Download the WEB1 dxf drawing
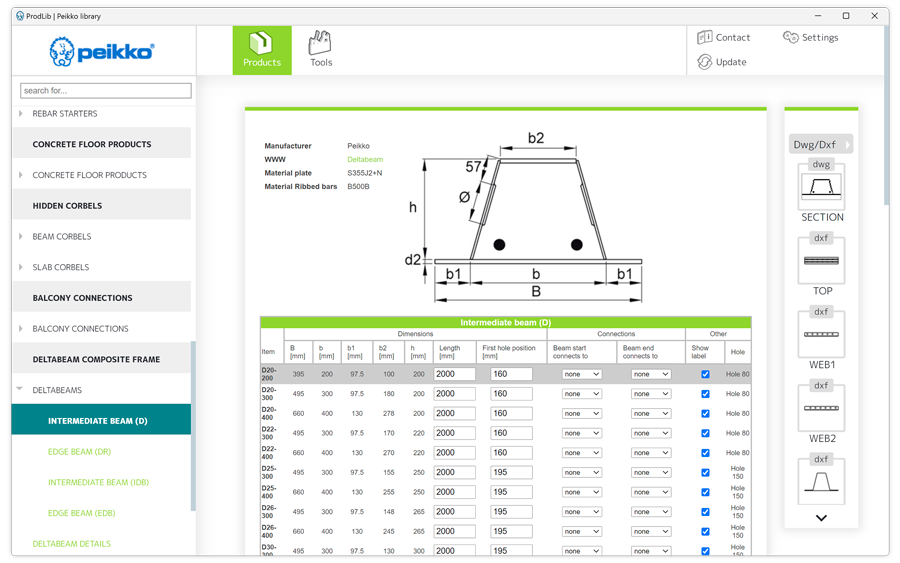 click(x=821, y=334)
